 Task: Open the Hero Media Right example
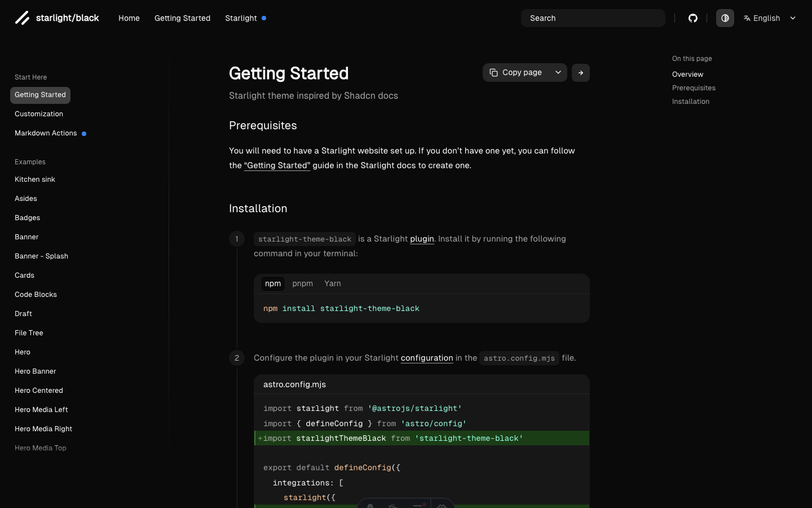click(x=43, y=429)
